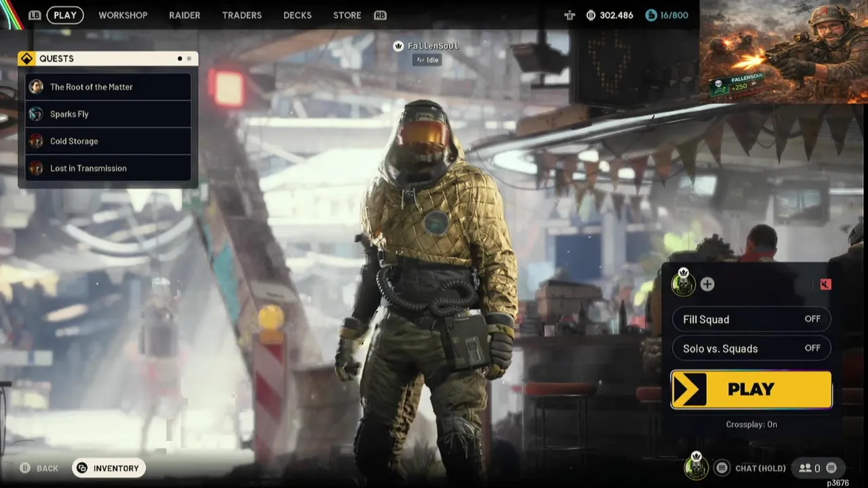Click the blue raider token icon
The height and width of the screenshot is (488, 868).
(651, 15)
